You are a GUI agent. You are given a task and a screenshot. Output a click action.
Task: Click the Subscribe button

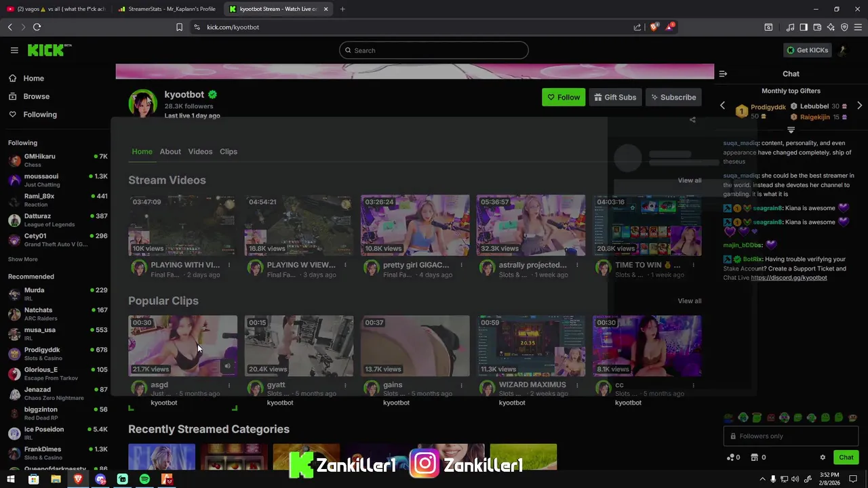pos(673,97)
